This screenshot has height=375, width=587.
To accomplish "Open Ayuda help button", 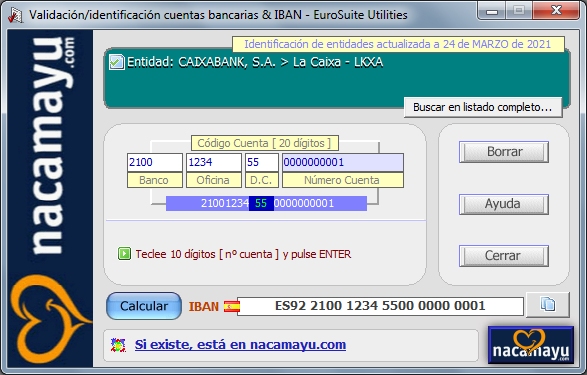I will coord(504,204).
